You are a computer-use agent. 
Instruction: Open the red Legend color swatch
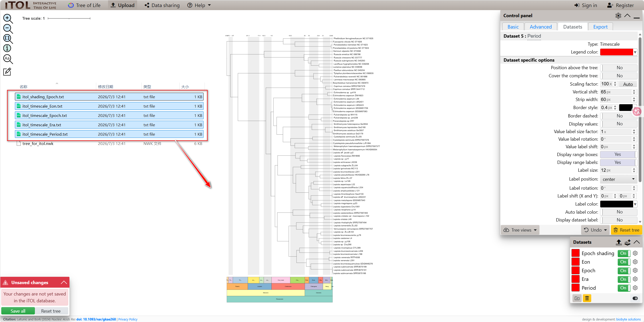coord(618,52)
